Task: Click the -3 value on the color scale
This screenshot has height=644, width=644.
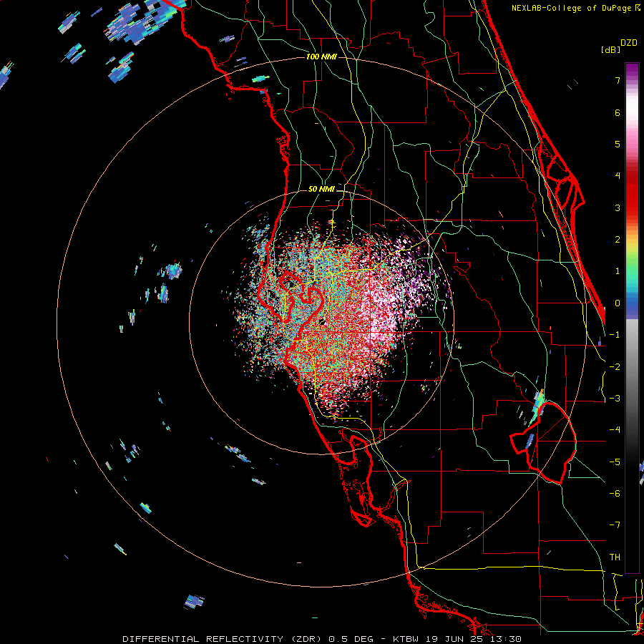Action: click(x=615, y=399)
